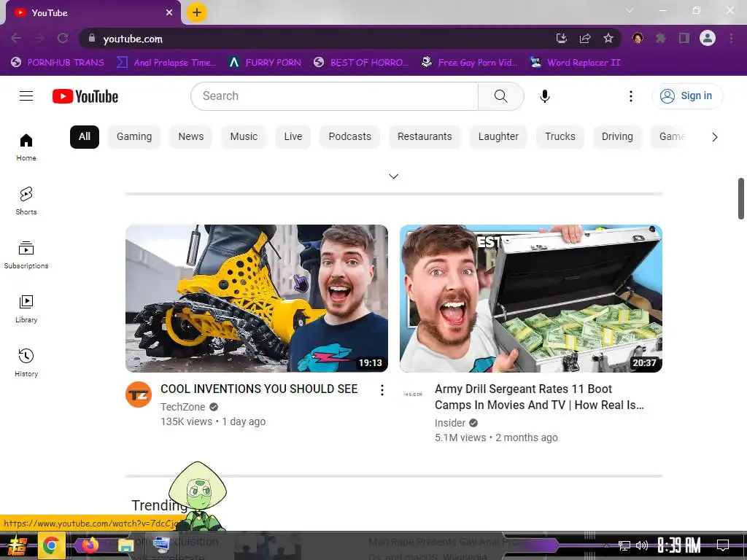Click the browser back arrow
The width and height of the screenshot is (747, 560).
16,38
